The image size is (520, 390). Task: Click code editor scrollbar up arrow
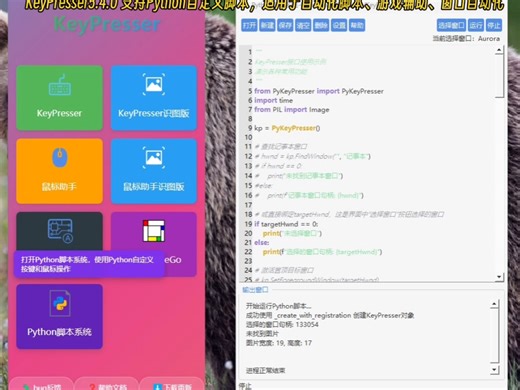[499, 50]
